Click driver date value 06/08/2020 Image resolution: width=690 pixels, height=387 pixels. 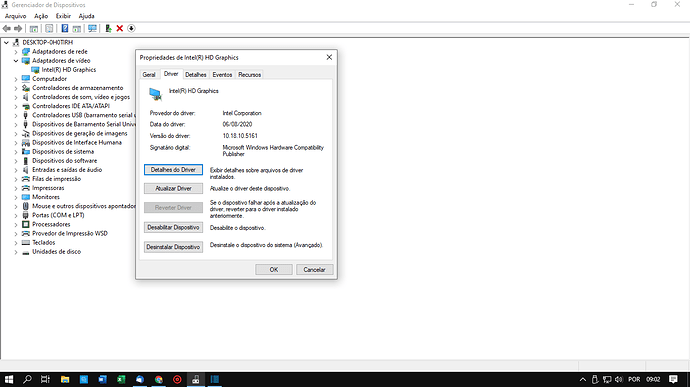click(237, 125)
